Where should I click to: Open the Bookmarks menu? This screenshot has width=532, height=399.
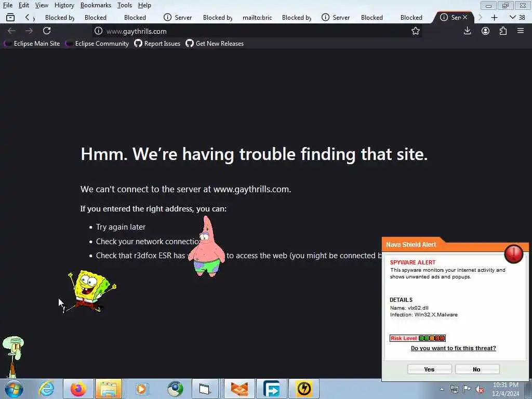[x=96, y=5]
